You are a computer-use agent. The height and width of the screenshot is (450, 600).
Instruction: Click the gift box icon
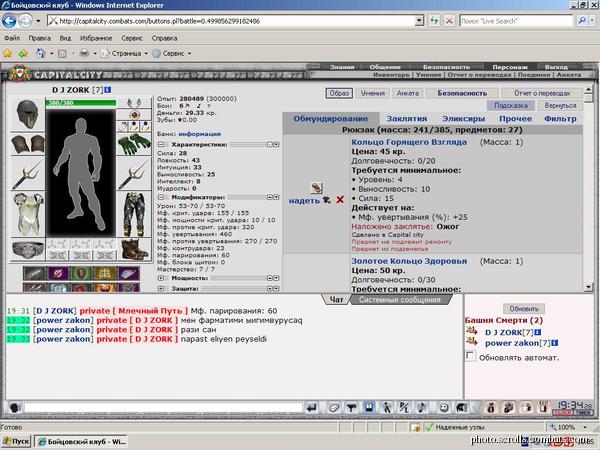tap(527, 408)
